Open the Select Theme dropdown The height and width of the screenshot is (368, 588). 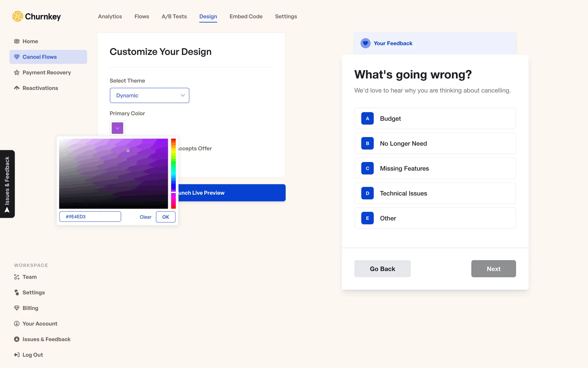tap(149, 95)
